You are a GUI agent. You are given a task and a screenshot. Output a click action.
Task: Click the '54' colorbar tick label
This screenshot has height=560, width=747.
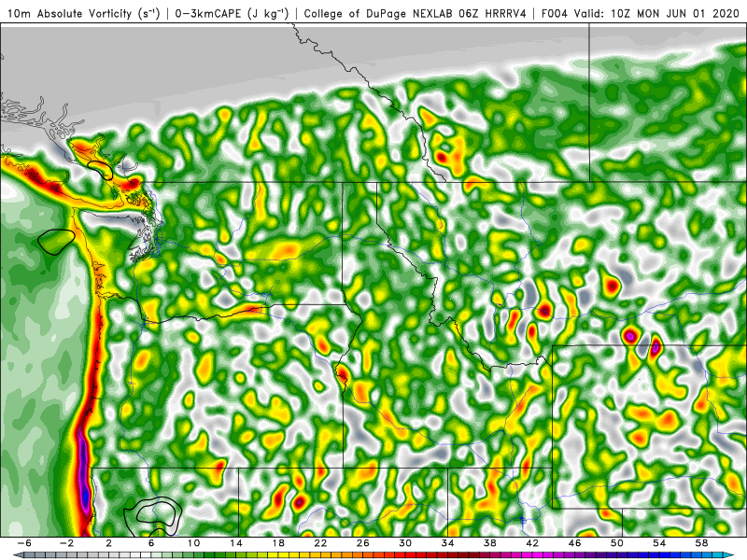point(659,543)
